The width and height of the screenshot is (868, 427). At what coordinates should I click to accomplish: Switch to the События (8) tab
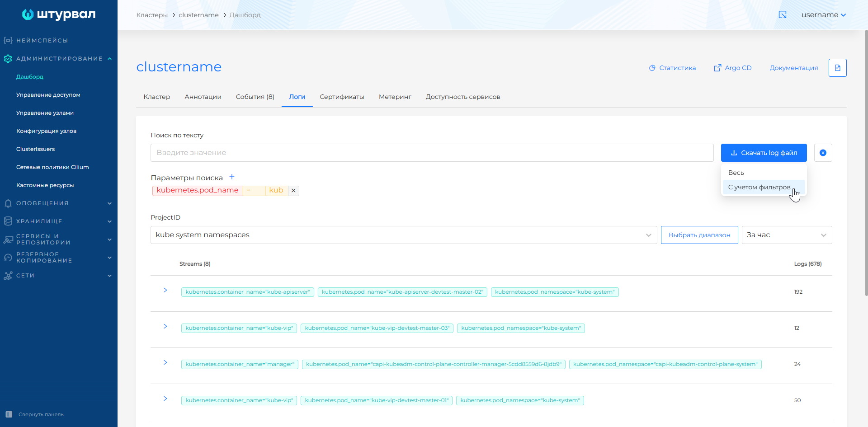[x=255, y=97]
